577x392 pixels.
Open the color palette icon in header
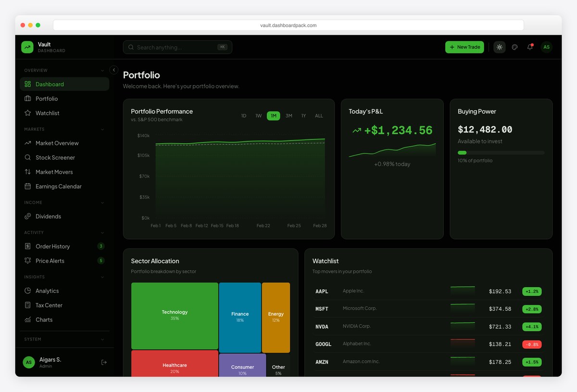pos(515,47)
